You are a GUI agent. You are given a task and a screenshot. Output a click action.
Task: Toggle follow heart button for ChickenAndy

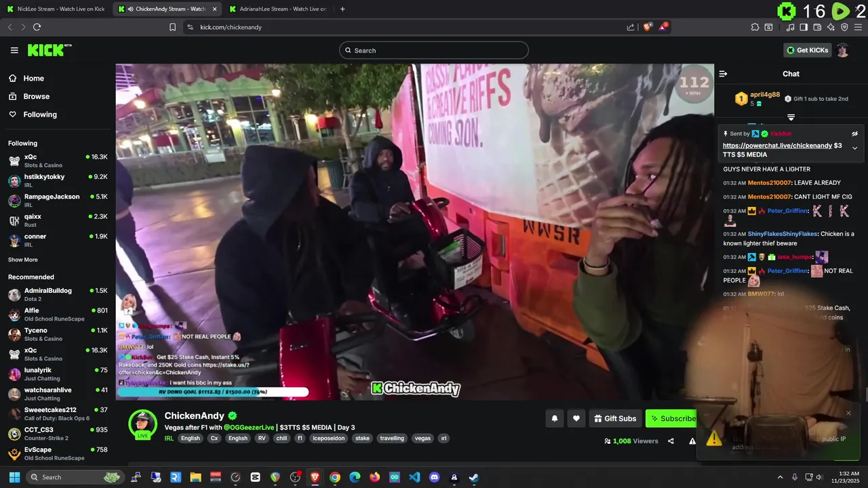(576, 418)
